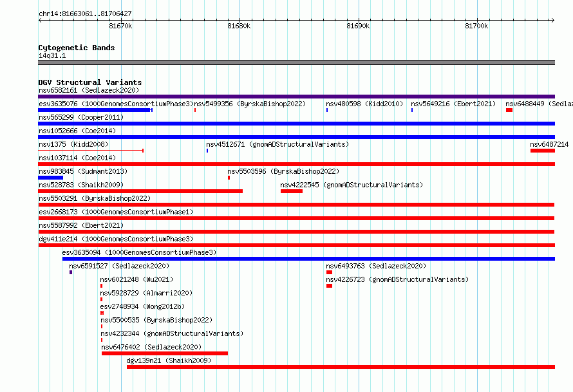Select the purple marker under nsv6591527
Viewport: 573px width, 392px height.
click(x=71, y=272)
